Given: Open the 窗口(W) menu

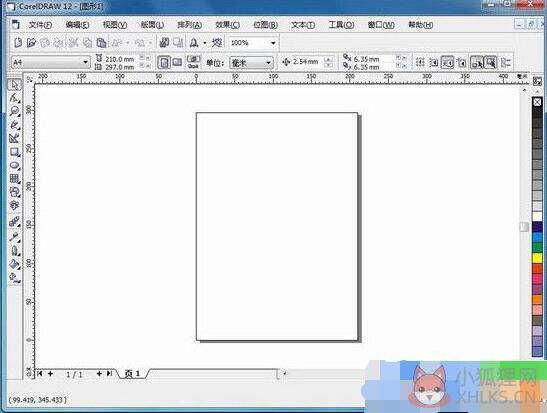Looking at the screenshot, I should (x=381, y=25).
